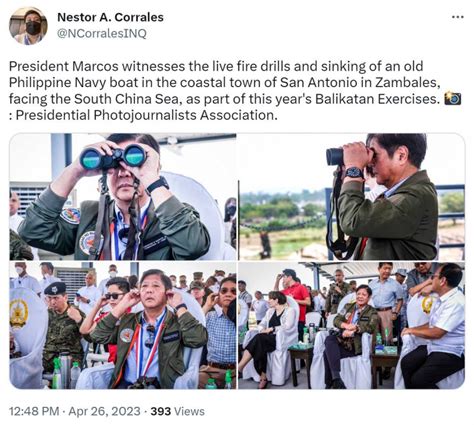Viewport: 474px width, 425px height.
Task: Open bottom-right photo of seated officials
Action: click(x=352, y=325)
